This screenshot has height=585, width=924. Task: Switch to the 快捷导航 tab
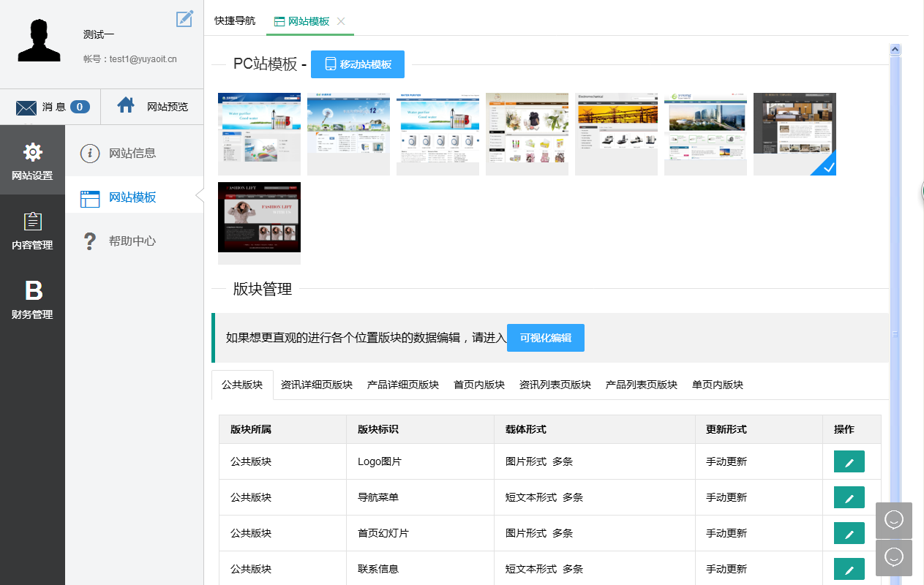[235, 21]
